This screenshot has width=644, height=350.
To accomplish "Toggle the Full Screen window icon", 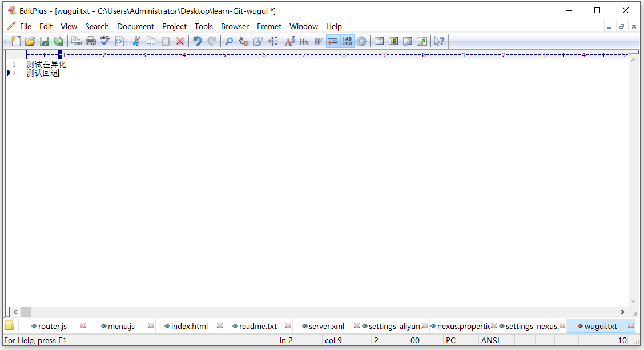I will coord(422,41).
